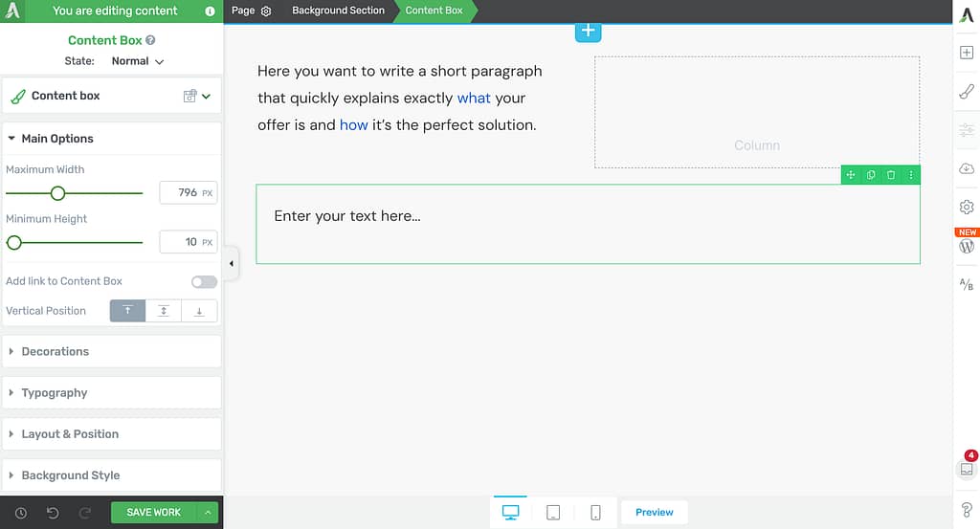Switch to desktop preview mode
This screenshot has height=529, width=980.
(511, 512)
